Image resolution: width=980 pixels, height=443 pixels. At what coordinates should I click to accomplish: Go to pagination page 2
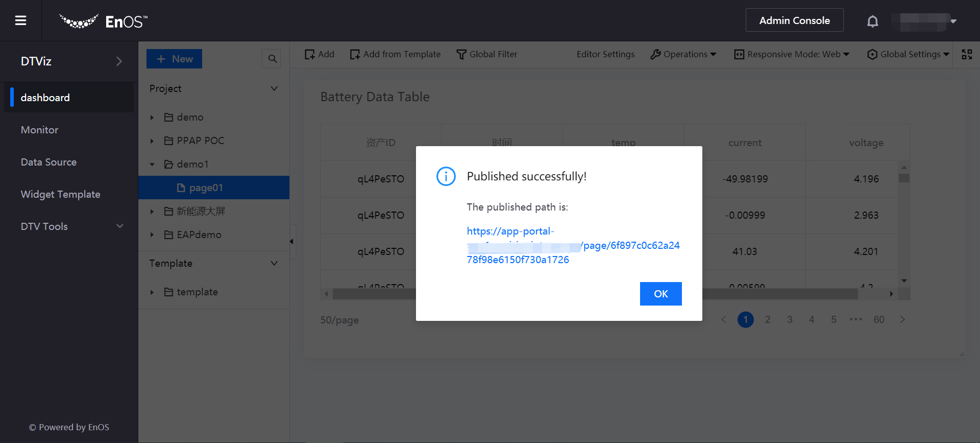tap(767, 320)
